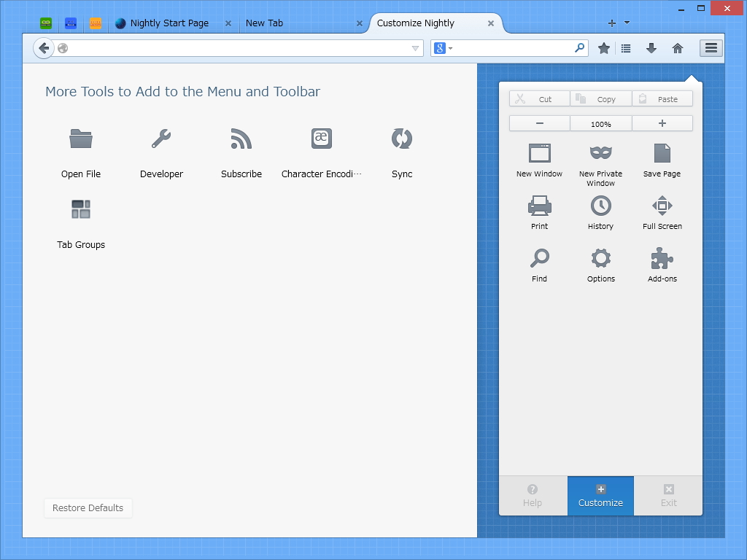Select the Tab Groups icon

coord(80,209)
